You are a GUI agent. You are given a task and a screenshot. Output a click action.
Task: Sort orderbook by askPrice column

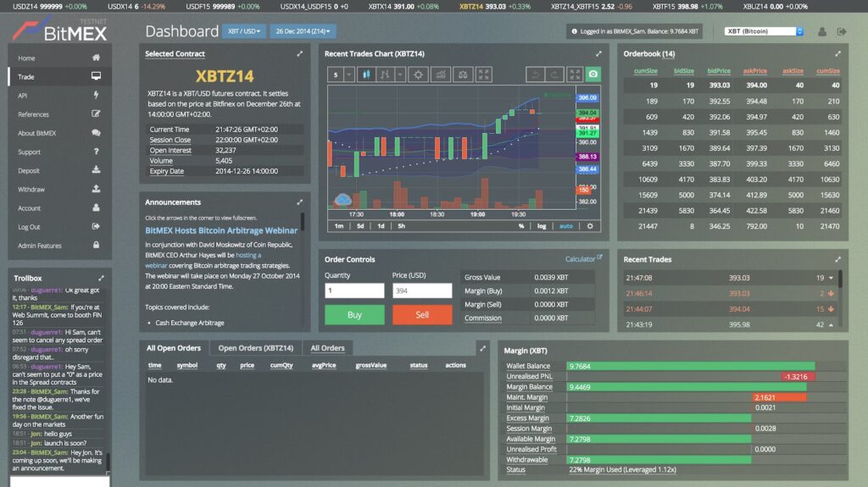754,71
